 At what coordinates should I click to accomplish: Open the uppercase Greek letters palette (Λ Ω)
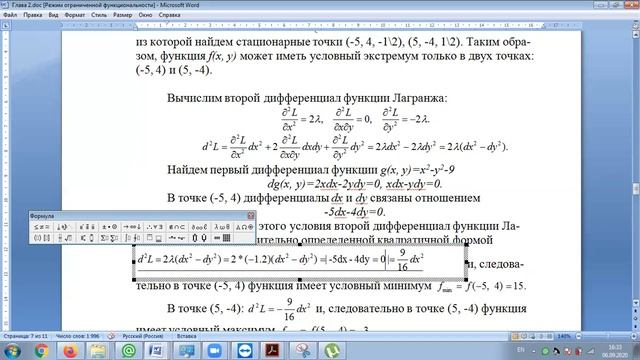pos(244,227)
